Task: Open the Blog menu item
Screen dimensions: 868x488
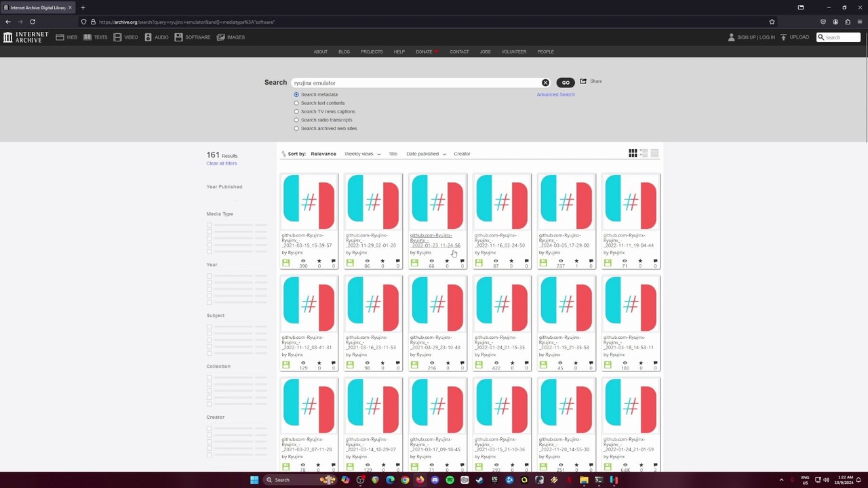Action: coord(344,52)
